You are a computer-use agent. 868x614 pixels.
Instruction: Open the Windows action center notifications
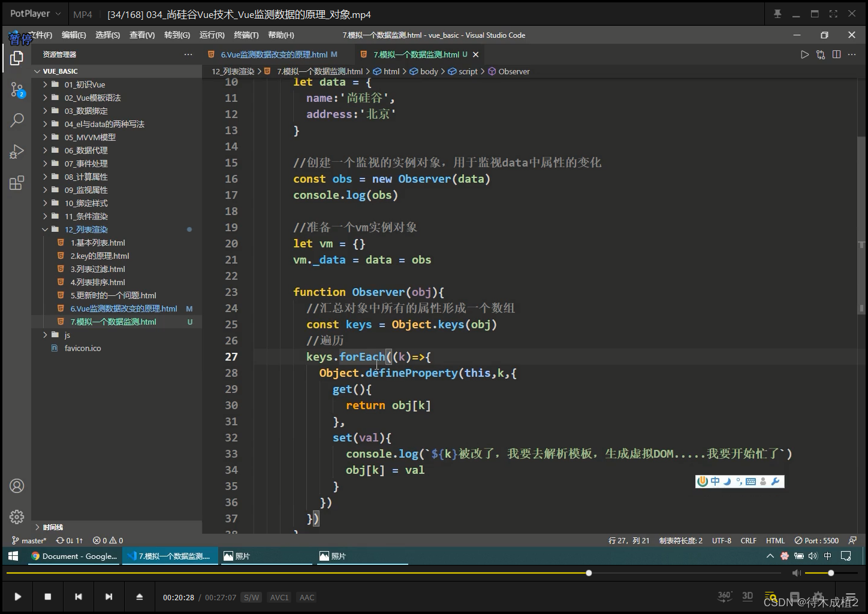(x=846, y=556)
